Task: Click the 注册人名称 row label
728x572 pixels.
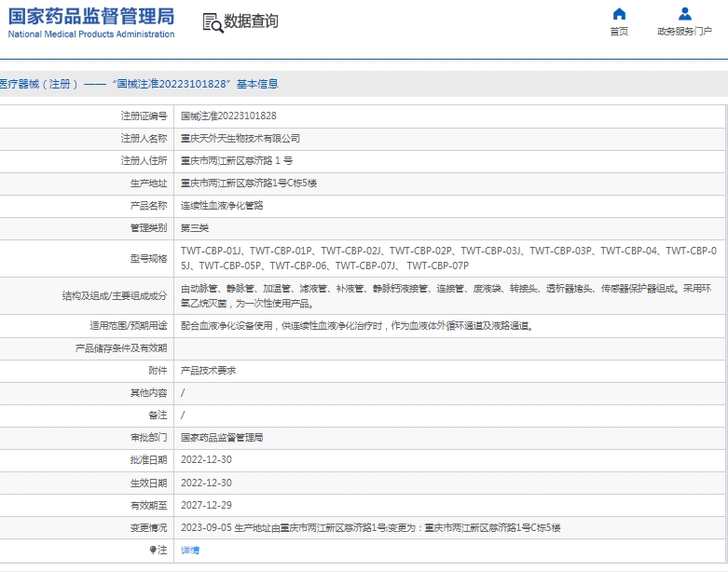Action: tap(144, 138)
